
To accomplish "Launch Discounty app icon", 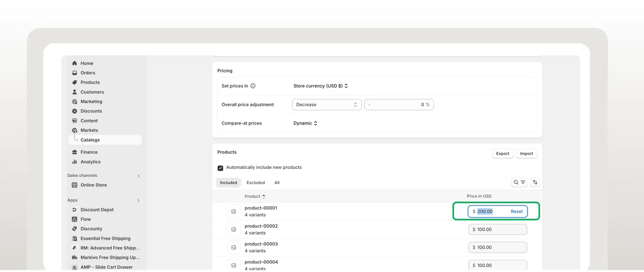I will pos(75,229).
